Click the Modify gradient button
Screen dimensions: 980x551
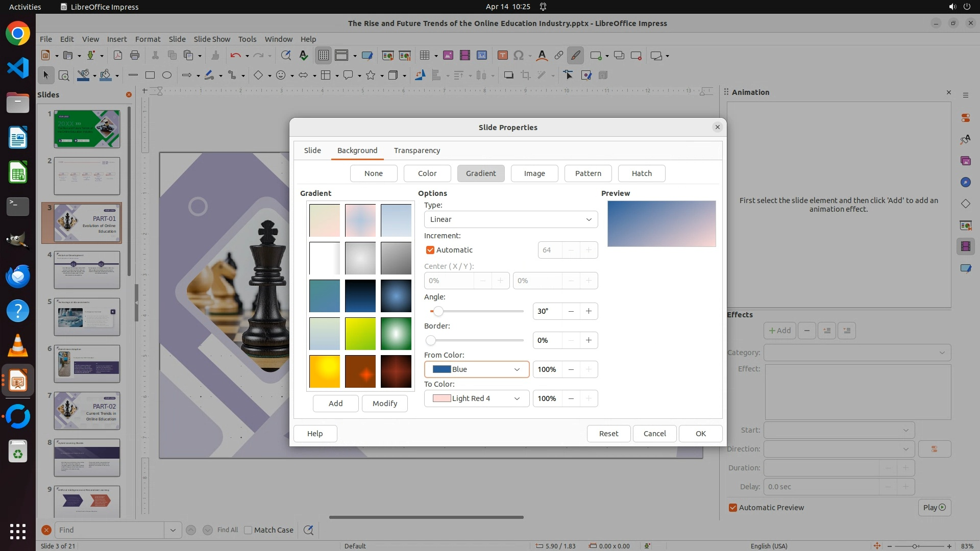[x=384, y=404]
